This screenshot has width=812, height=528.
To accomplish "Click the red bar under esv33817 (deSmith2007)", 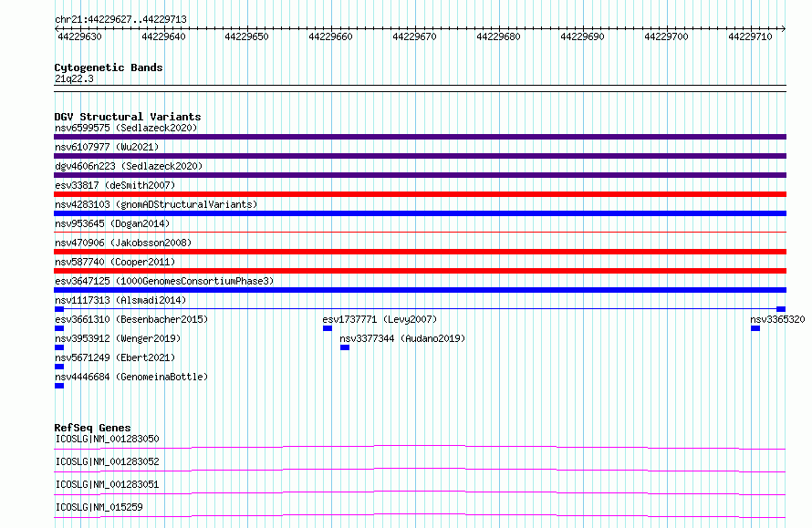I will 420,194.
